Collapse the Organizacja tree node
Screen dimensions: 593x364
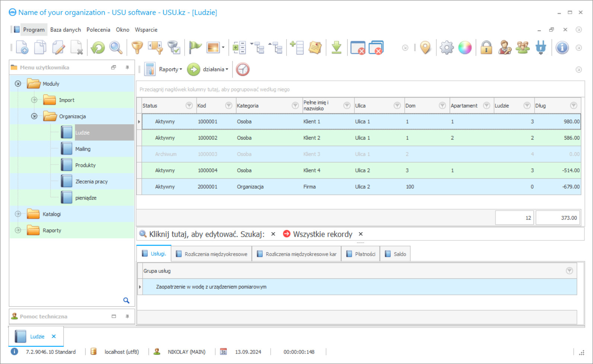34,116
